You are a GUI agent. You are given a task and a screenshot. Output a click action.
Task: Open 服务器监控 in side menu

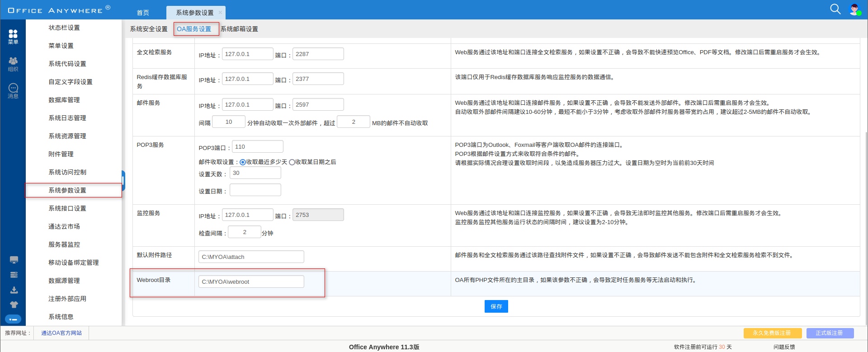pos(64,244)
